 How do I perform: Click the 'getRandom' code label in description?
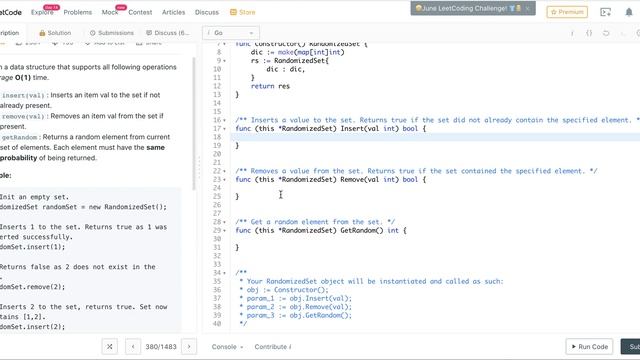pyautogui.click(x=19, y=138)
